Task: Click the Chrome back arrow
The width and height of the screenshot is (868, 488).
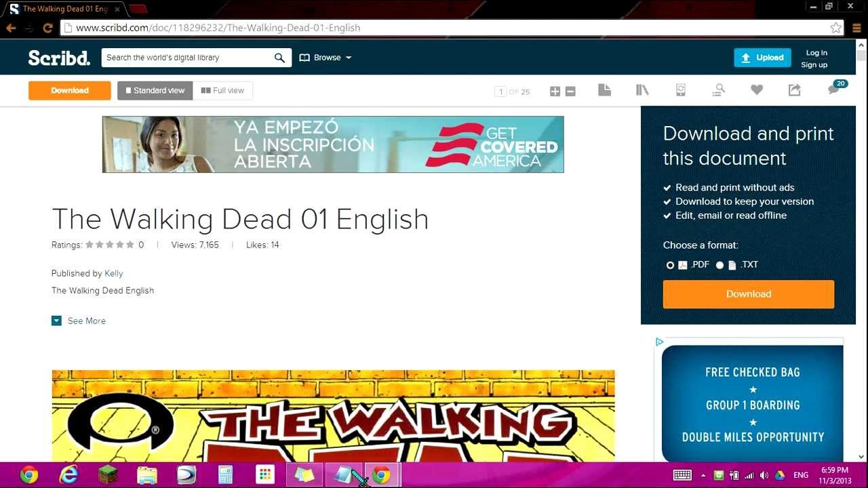Action: pyautogui.click(x=11, y=28)
